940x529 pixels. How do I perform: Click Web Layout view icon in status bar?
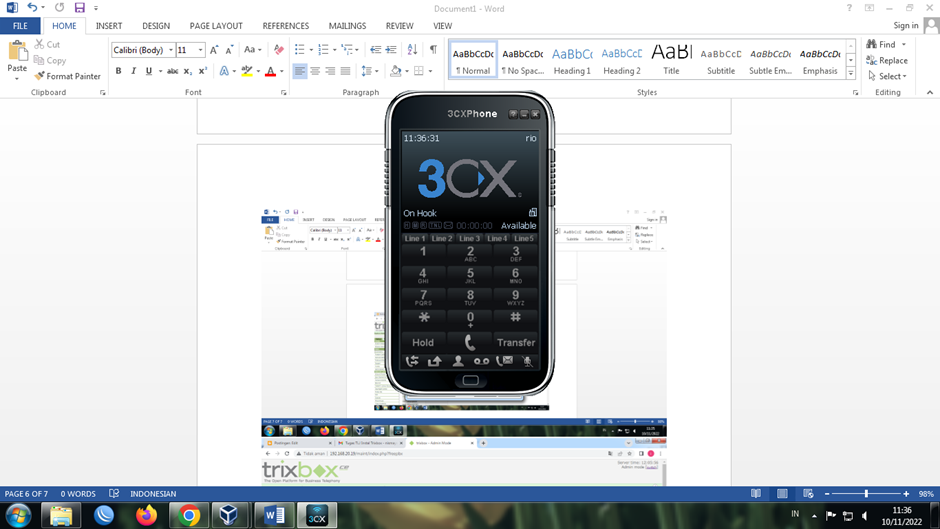coord(808,494)
